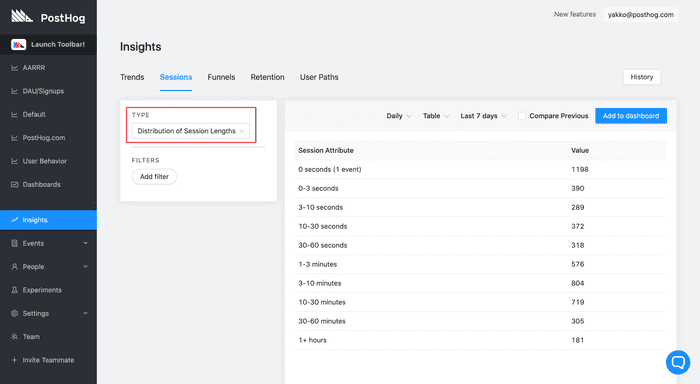Click the People user icon
Viewport: 700px width, 384px height.
click(14, 267)
